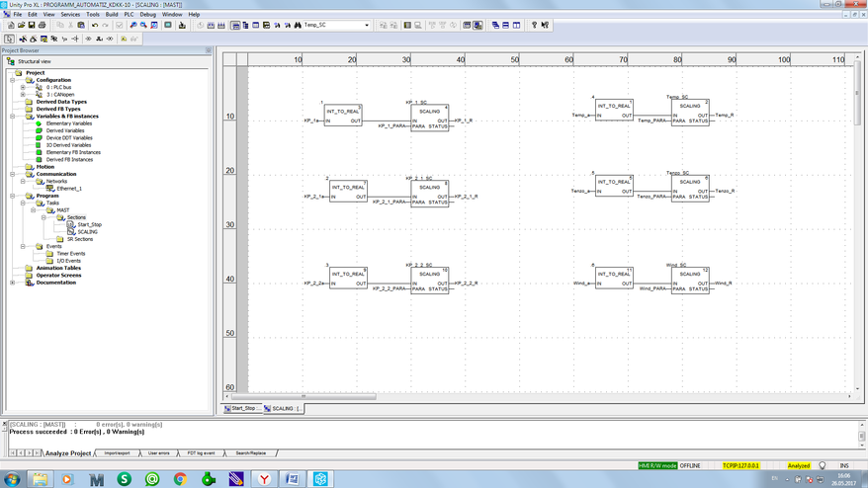Click the Analyzed status indicator
This screenshot has height=488, width=868.
[799, 466]
